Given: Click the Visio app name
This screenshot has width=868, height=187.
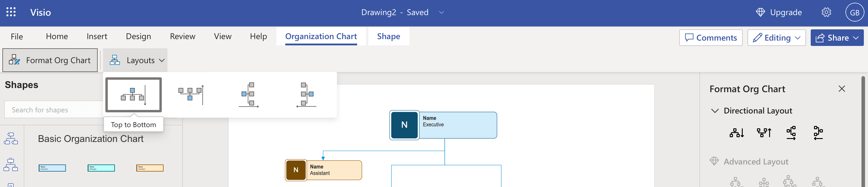Looking at the screenshot, I should pos(40,12).
